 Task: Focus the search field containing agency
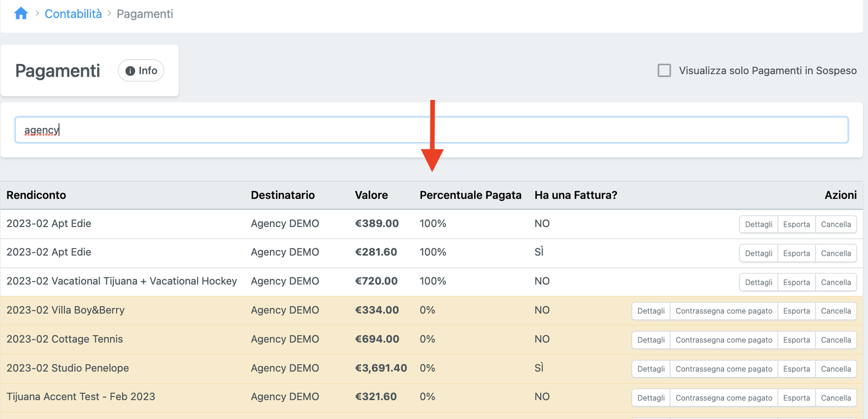click(431, 130)
